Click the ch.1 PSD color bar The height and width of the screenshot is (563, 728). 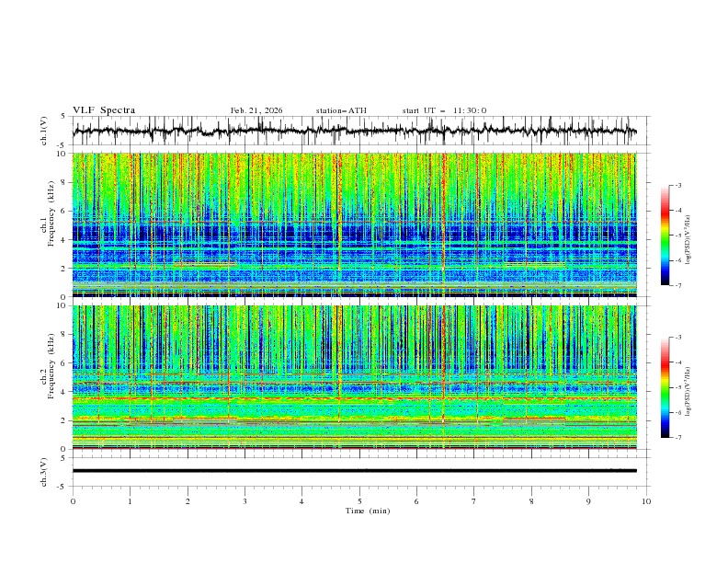click(665, 236)
